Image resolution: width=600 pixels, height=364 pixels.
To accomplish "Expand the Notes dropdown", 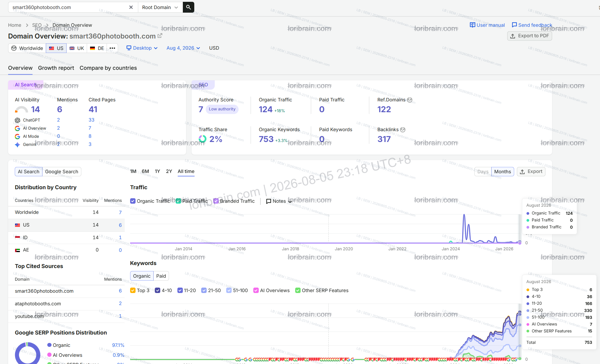I will click(279, 201).
